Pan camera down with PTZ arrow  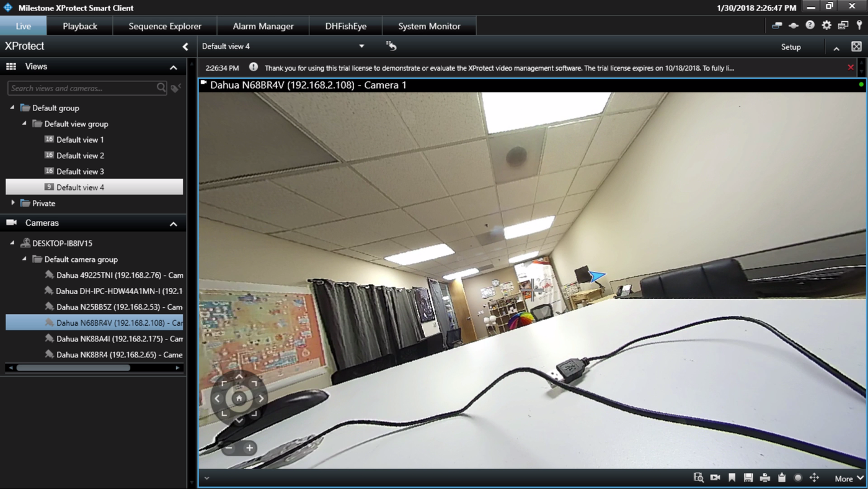coord(239,419)
